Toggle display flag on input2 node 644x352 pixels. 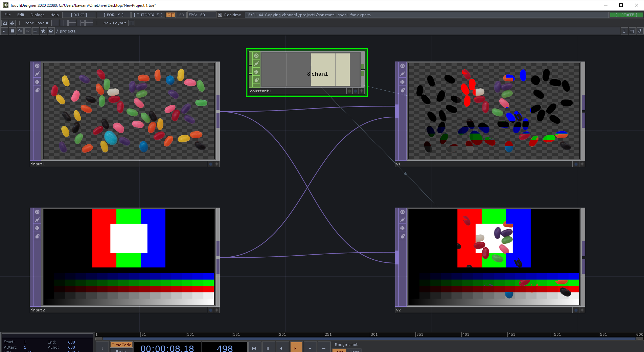[211, 310]
